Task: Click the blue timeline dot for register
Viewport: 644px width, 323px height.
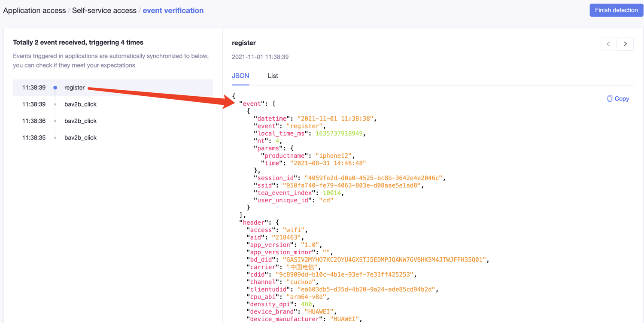Action: tap(55, 88)
